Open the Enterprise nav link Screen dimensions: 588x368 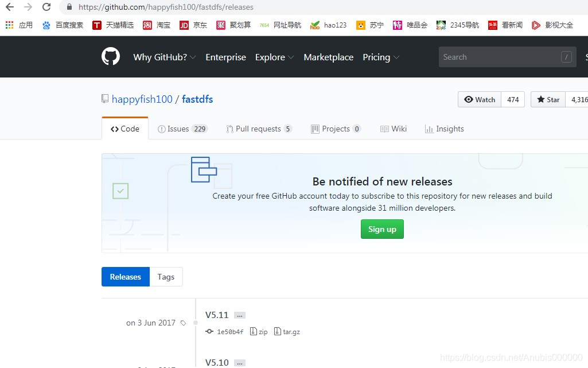pyautogui.click(x=226, y=57)
